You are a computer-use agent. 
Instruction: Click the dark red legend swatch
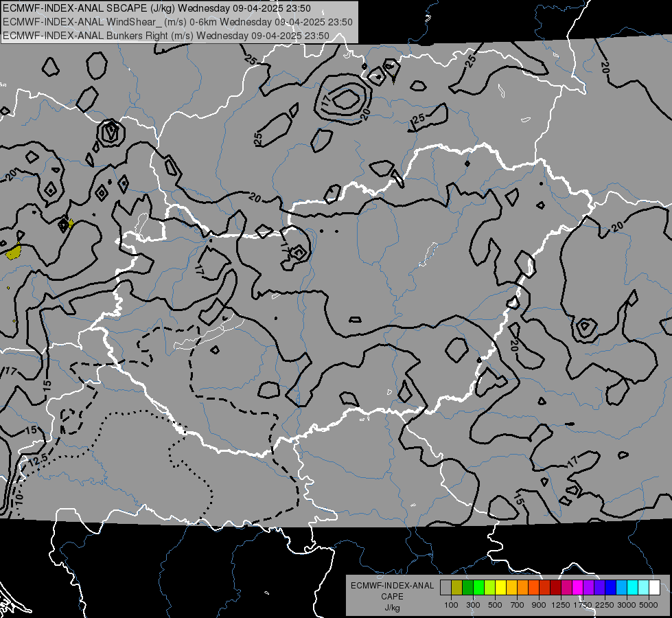(x=555, y=587)
